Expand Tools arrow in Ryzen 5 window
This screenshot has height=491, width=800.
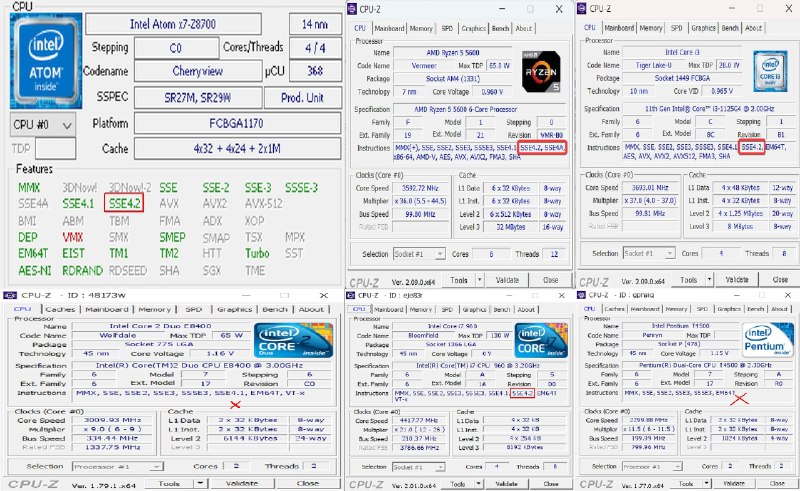(479, 280)
